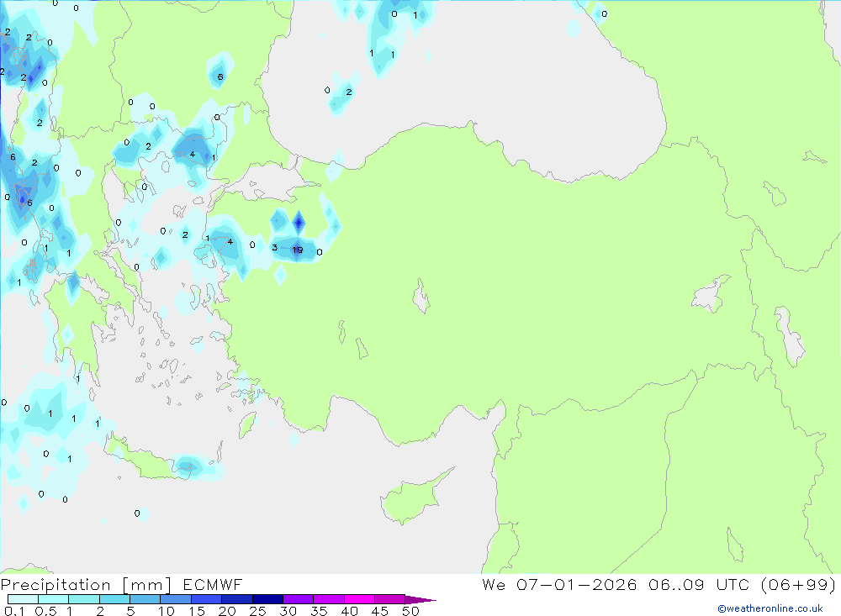Pick the 45–50 mm legend swatch
The image size is (841, 616).
pyautogui.click(x=389, y=599)
